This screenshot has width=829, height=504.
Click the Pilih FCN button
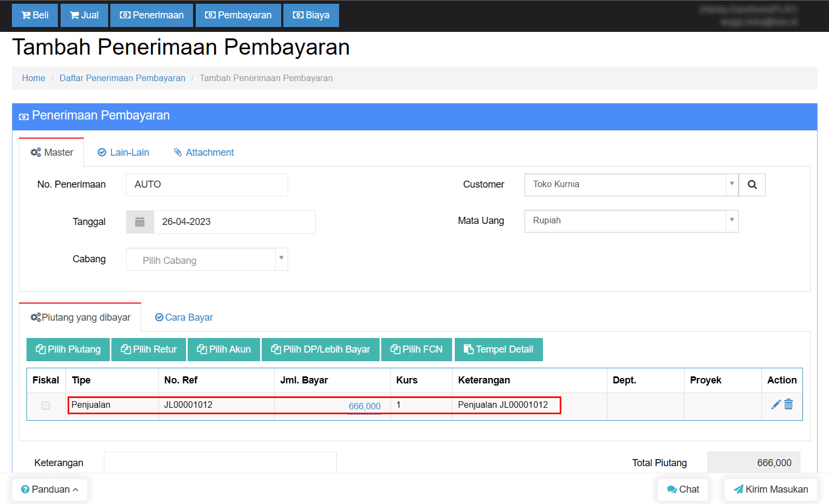pyautogui.click(x=416, y=349)
